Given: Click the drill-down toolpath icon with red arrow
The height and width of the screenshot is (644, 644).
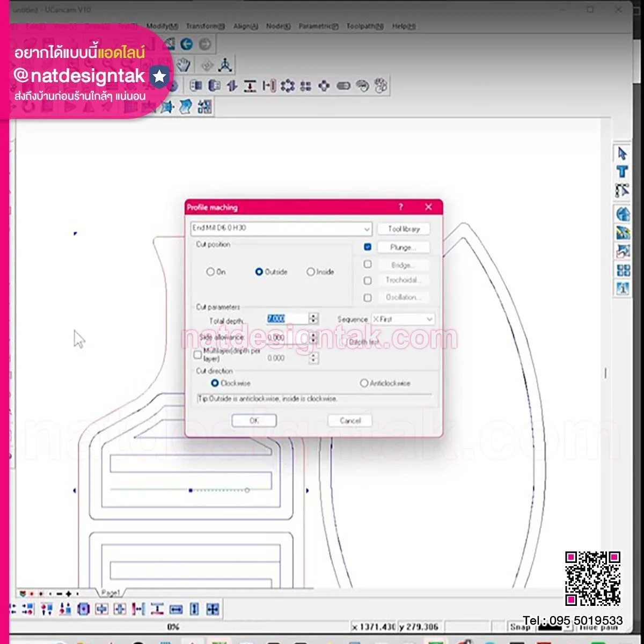Looking at the screenshot, I should point(250,86).
